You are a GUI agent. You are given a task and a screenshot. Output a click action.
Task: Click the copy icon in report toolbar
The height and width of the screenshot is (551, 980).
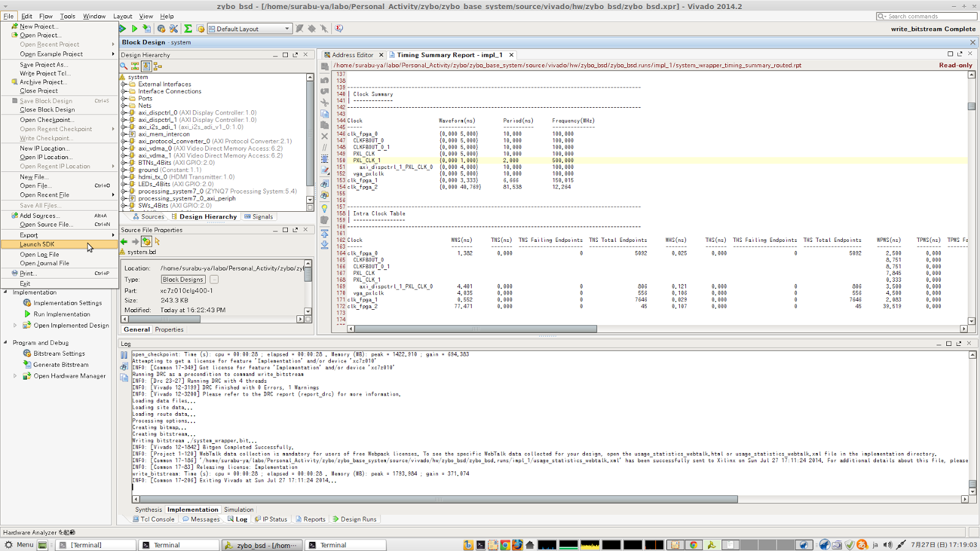click(x=325, y=114)
